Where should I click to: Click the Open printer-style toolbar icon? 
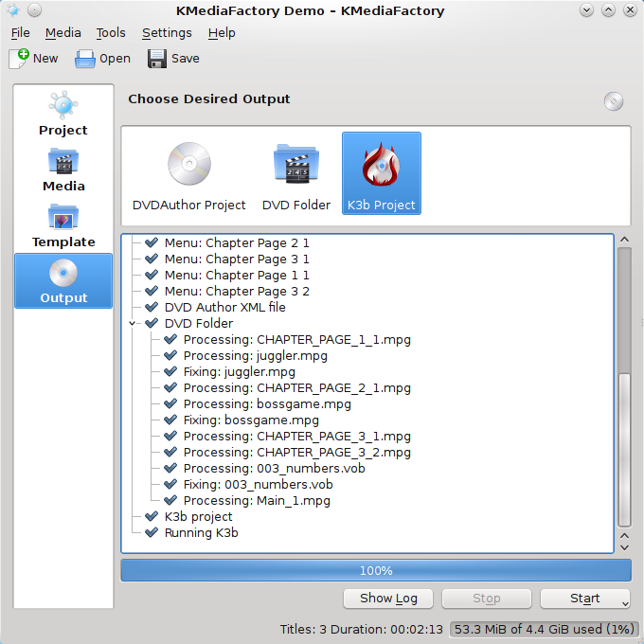click(x=85, y=59)
